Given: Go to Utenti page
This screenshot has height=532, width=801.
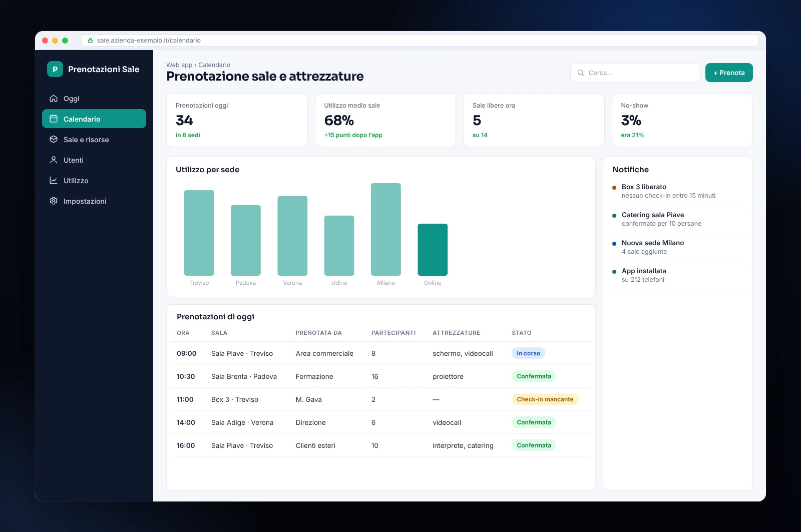Looking at the screenshot, I should [x=94, y=160].
